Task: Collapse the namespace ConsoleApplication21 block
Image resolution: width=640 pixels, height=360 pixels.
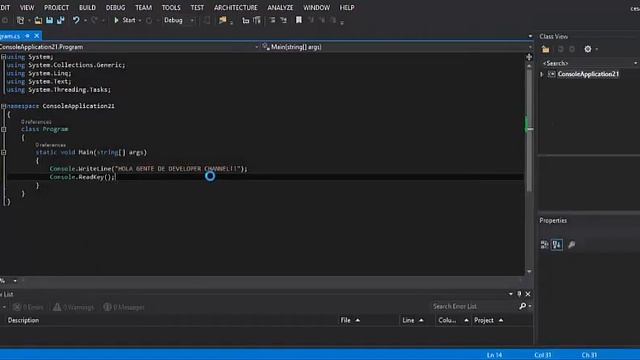Action: pyautogui.click(x=3, y=106)
